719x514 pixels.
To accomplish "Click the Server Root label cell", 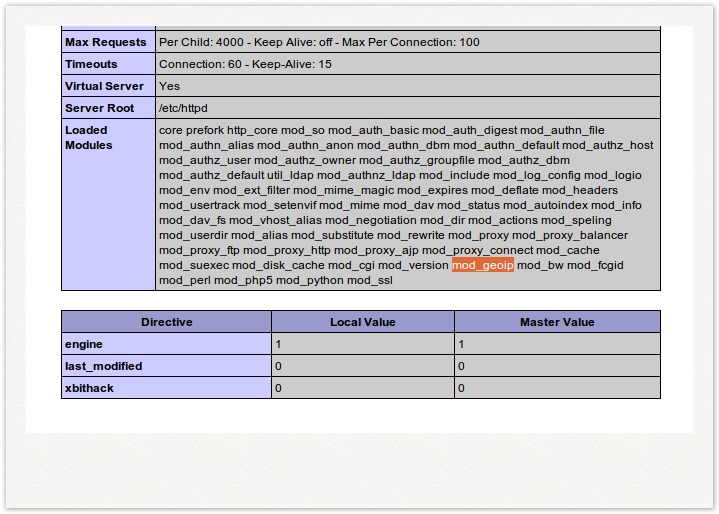I will 99,108.
